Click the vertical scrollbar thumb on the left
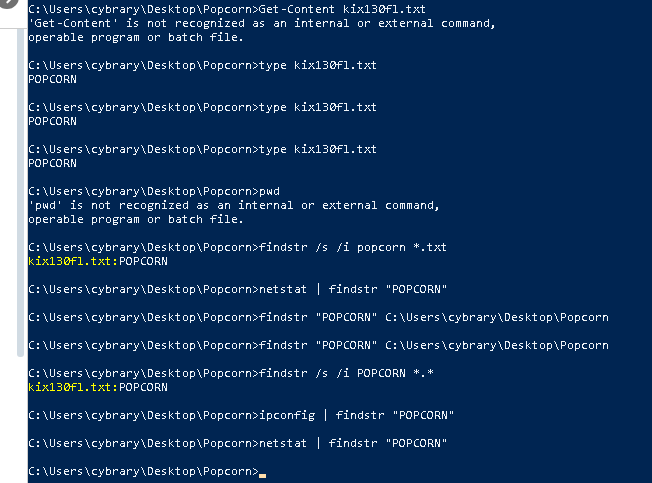The image size is (652, 483). tap(19, 178)
